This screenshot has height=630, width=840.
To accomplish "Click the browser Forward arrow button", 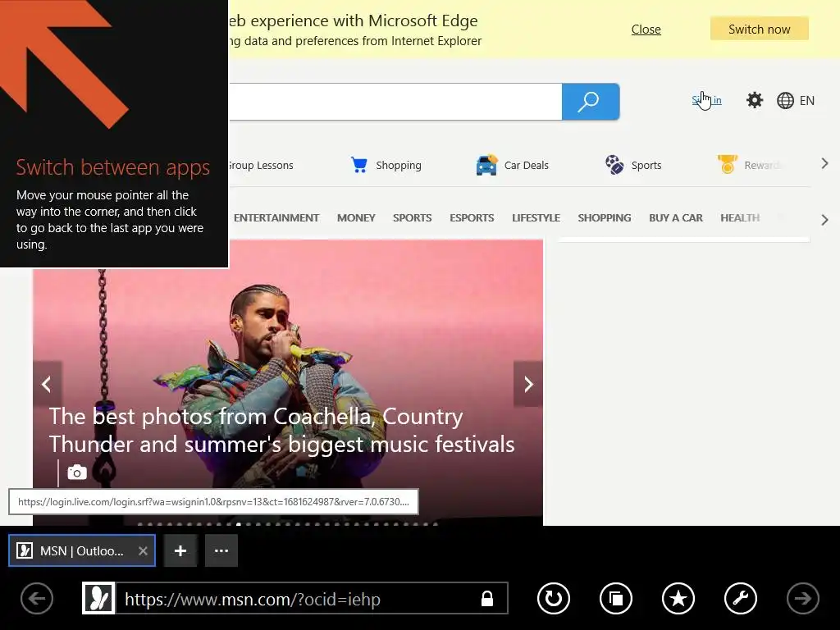I will point(802,598).
